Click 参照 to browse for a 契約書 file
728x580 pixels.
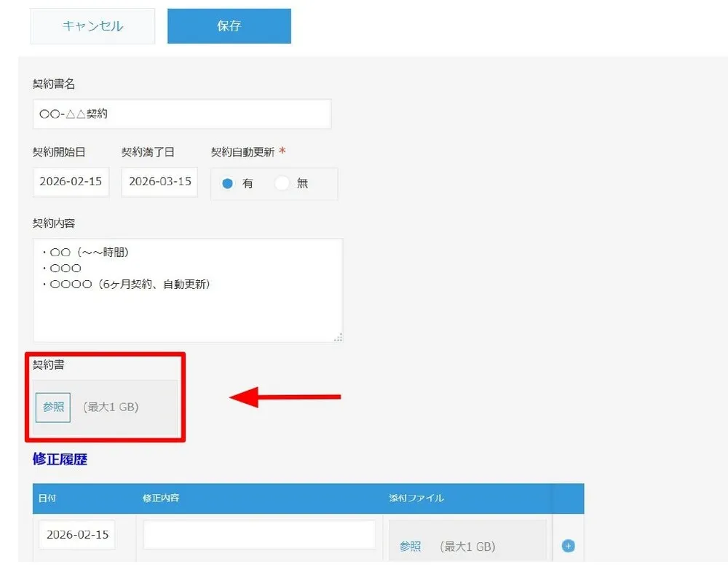pos(52,407)
